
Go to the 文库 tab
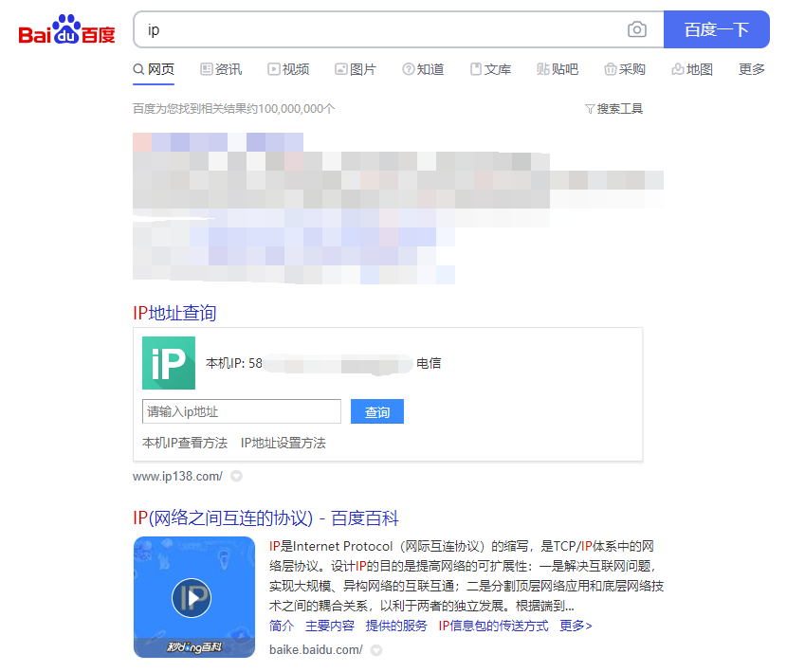(490, 69)
